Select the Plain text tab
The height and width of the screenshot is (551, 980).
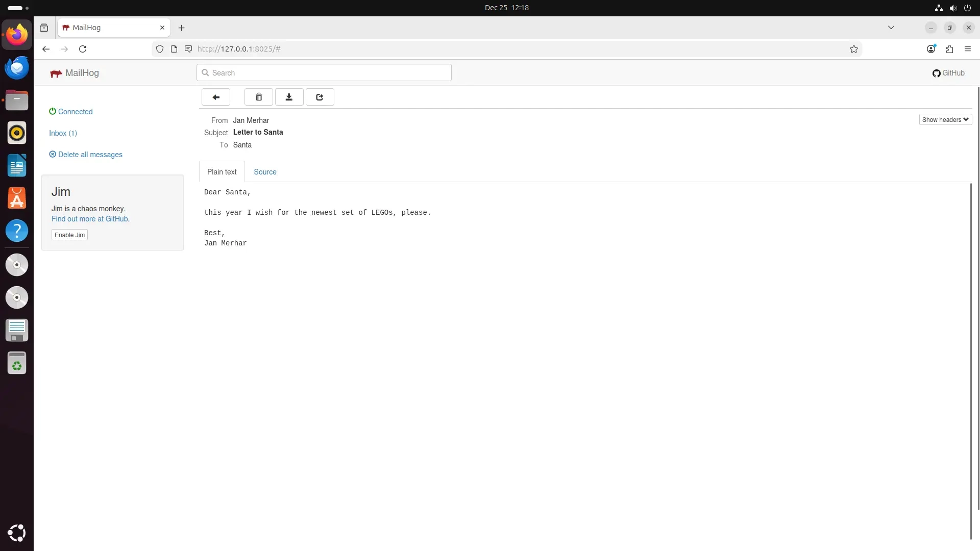(x=222, y=172)
